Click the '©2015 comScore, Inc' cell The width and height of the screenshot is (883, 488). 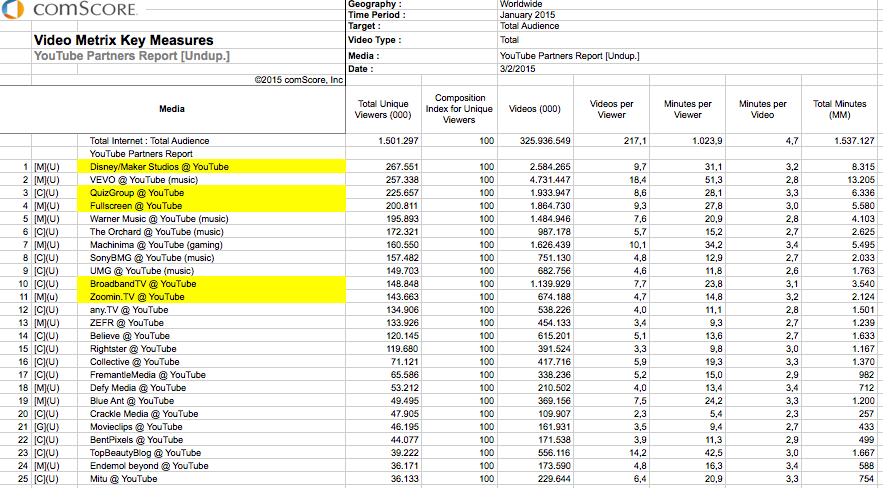[x=298, y=80]
